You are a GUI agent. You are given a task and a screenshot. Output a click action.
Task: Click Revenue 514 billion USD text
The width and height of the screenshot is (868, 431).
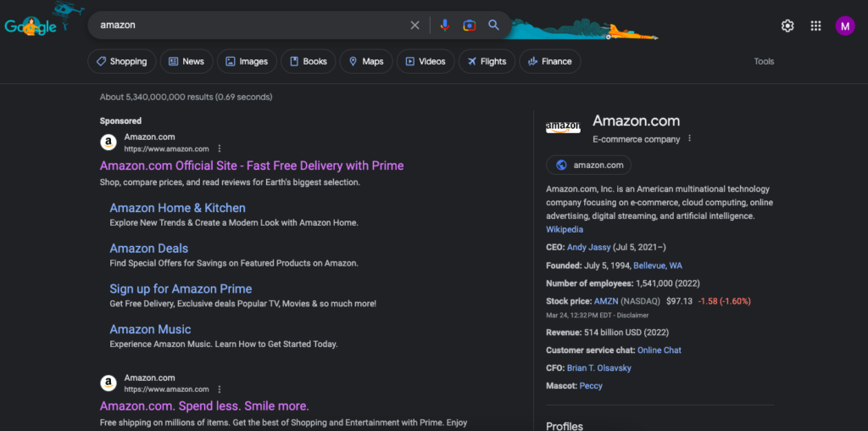tap(607, 333)
